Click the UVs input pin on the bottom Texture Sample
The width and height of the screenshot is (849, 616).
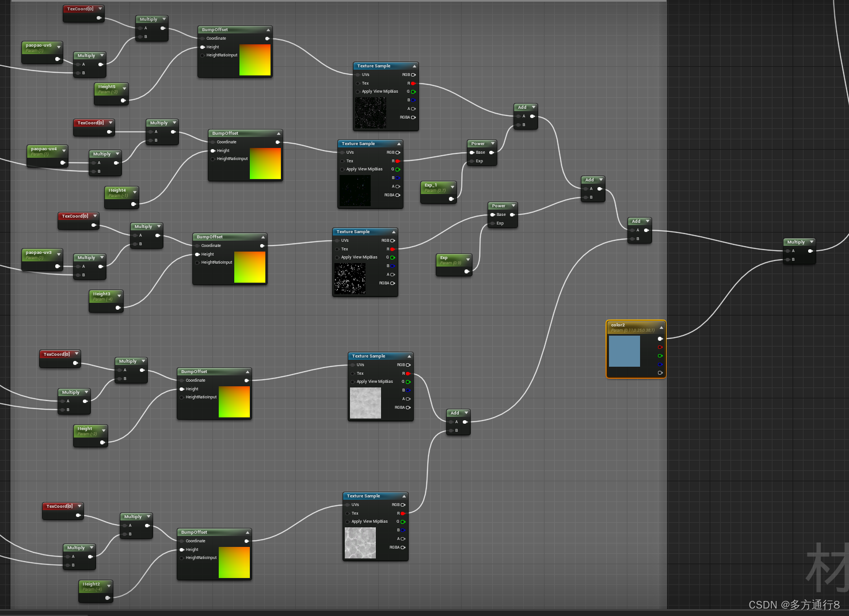346,504
